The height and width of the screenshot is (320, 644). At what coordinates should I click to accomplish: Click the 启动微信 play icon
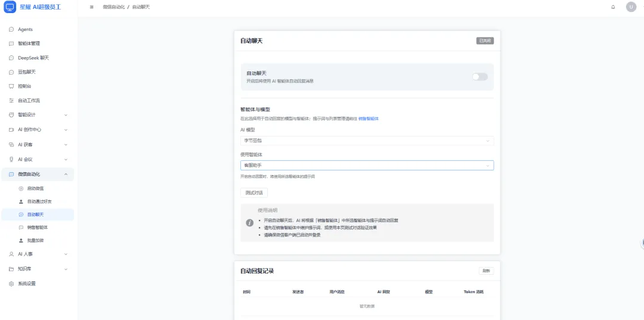[x=21, y=189]
